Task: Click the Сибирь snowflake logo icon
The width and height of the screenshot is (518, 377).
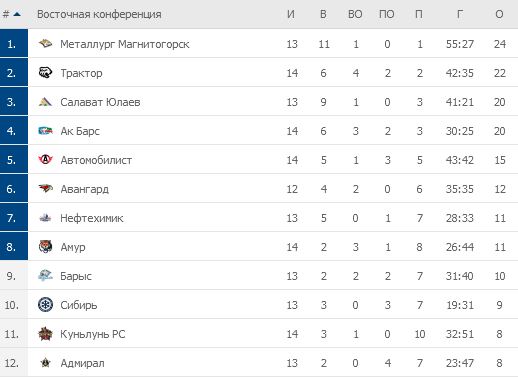Action: coord(45,305)
